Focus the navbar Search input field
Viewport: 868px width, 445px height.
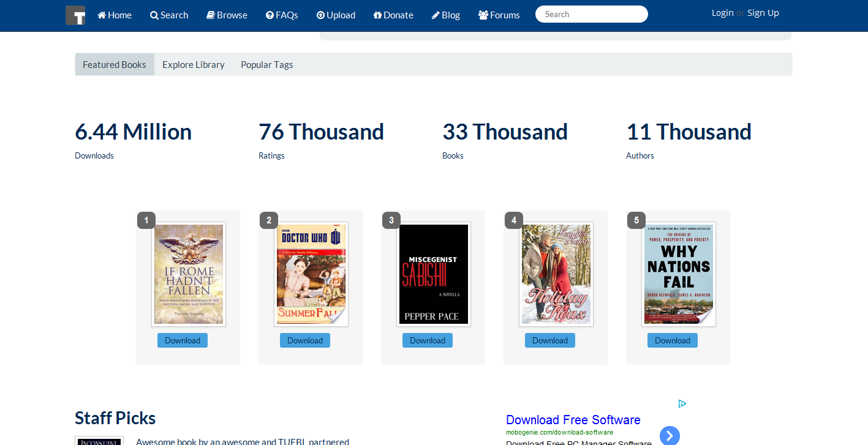click(x=592, y=14)
